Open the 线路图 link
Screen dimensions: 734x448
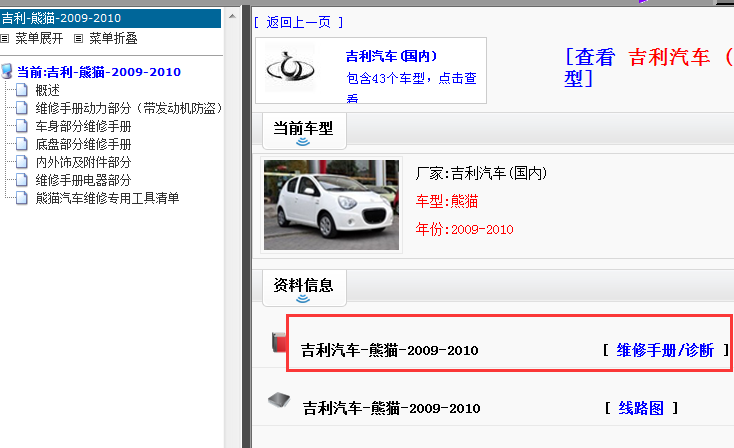pos(641,408)
